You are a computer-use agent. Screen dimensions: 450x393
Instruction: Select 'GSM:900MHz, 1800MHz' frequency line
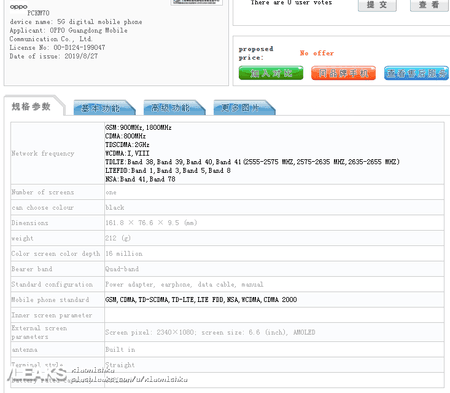pos(138,128)
